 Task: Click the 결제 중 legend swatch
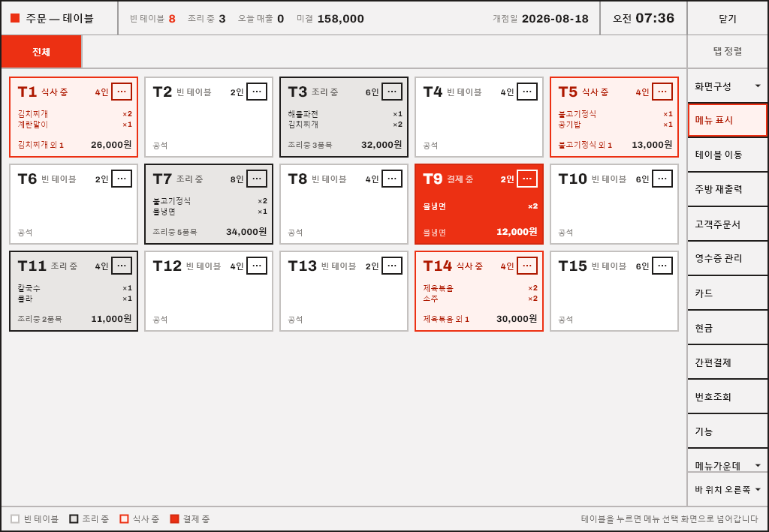coord(174,518)
